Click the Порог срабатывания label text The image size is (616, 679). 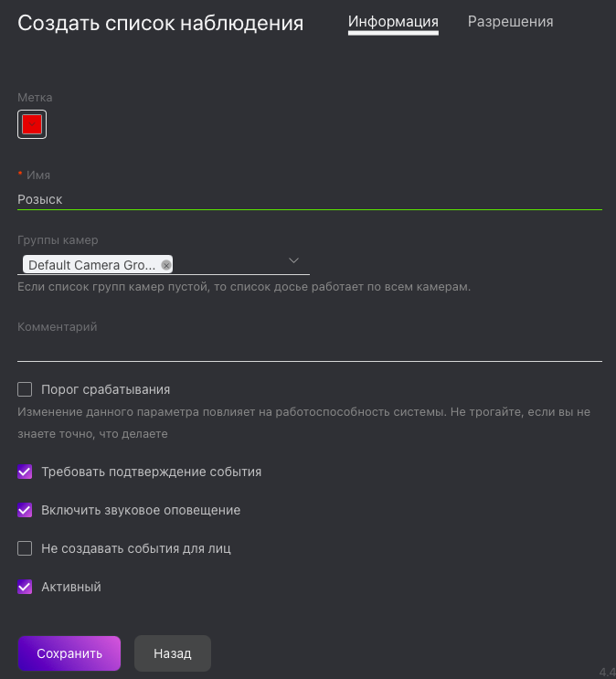click(x=106, y=389)
